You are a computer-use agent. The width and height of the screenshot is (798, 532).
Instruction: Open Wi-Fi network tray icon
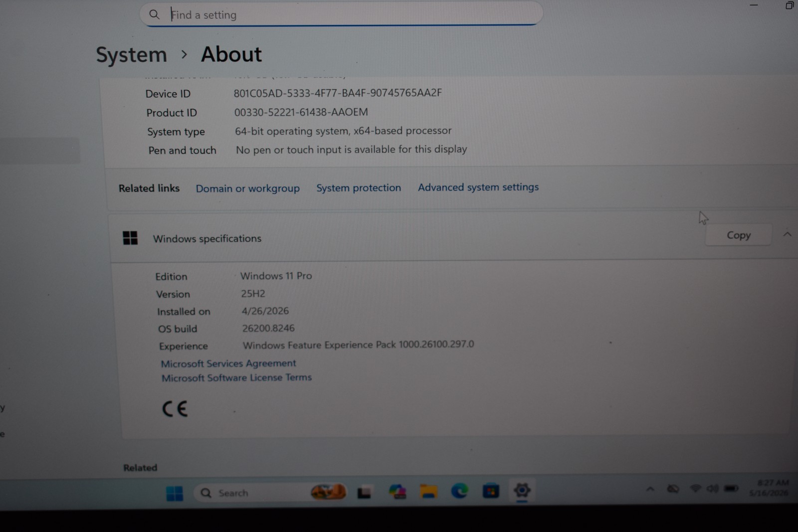pyautogui.click(x=695, y=488)
